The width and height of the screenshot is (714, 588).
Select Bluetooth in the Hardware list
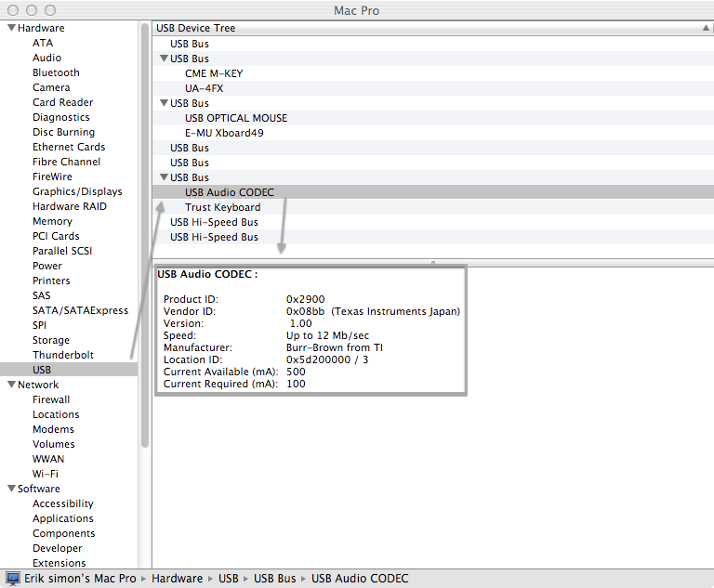click(56, 72)
